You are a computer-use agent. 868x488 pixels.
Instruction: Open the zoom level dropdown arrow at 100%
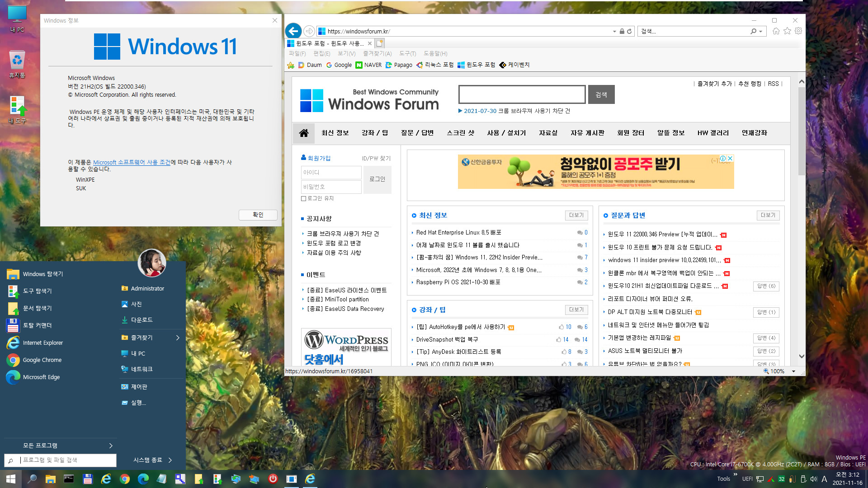click(793, 371)
